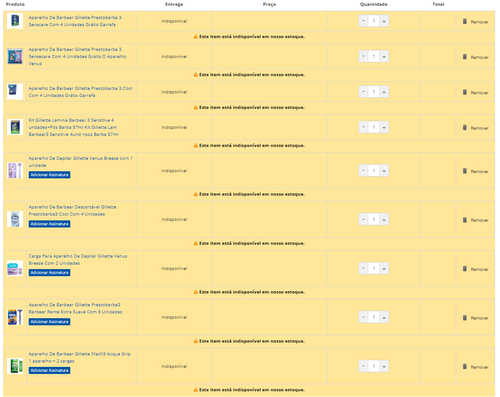Click quantity field of Carga Venus Breeze

[374, 268]
